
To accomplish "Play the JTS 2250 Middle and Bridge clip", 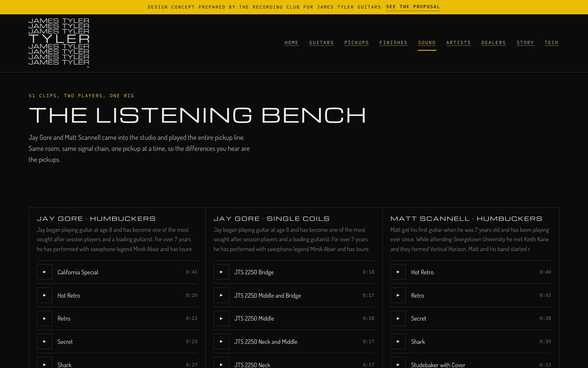I will click(x=221, y=295).
